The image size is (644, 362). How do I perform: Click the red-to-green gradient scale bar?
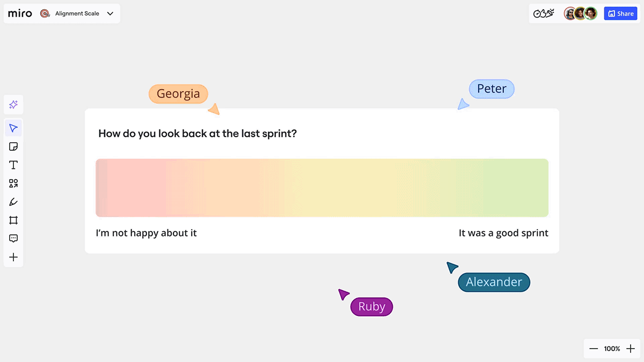(322, 188)
